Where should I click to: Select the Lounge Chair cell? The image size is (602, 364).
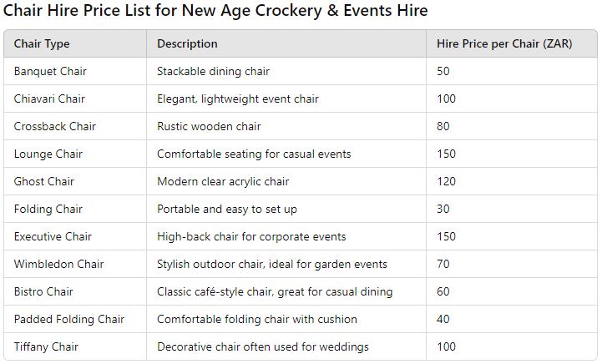[x=48, y=154]
